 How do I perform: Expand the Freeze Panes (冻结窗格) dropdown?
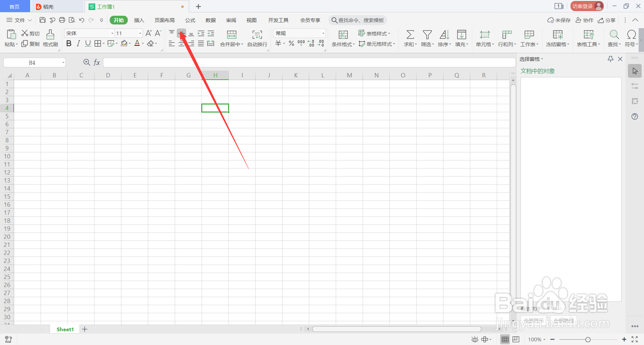click(568, 44)
